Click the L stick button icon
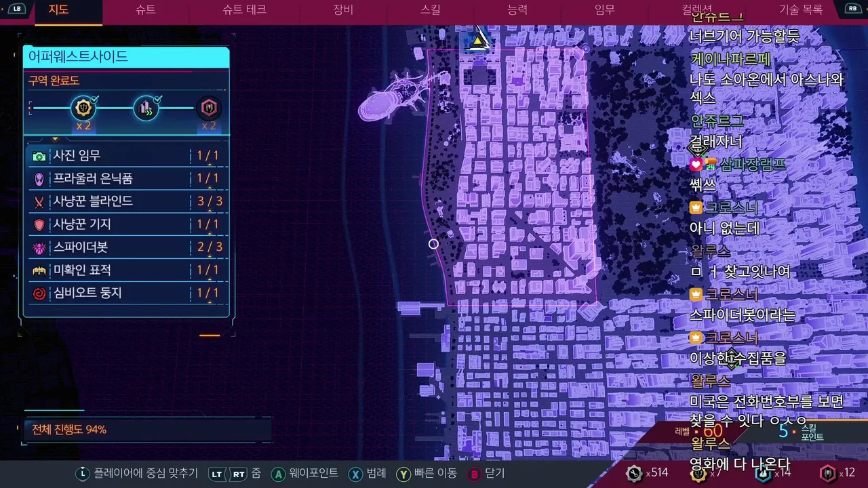This screenshot has height=488, width=868. pos(83,474)
